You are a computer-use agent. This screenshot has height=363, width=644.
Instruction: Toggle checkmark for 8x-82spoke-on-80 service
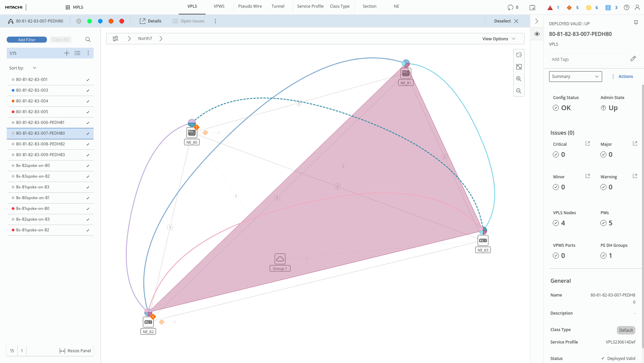coord(88,166)
